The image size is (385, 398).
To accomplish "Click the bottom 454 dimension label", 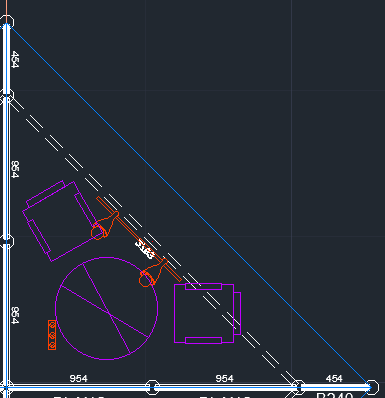I will pos(334,379).
